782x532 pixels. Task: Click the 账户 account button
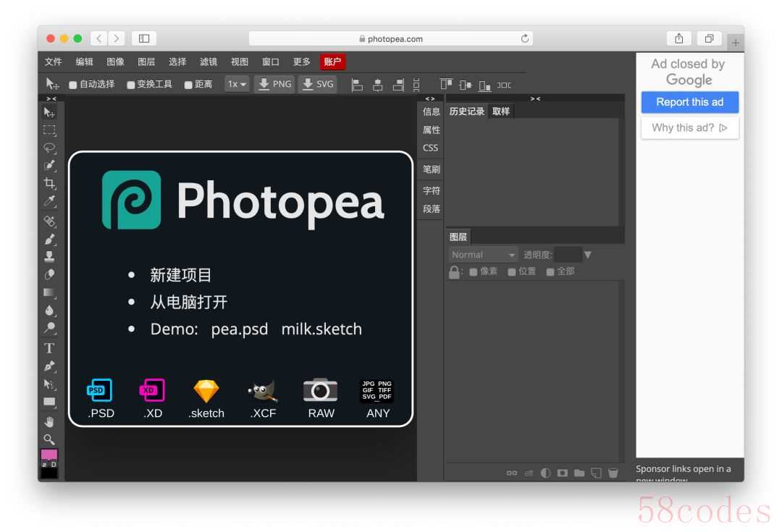point(332,62)
